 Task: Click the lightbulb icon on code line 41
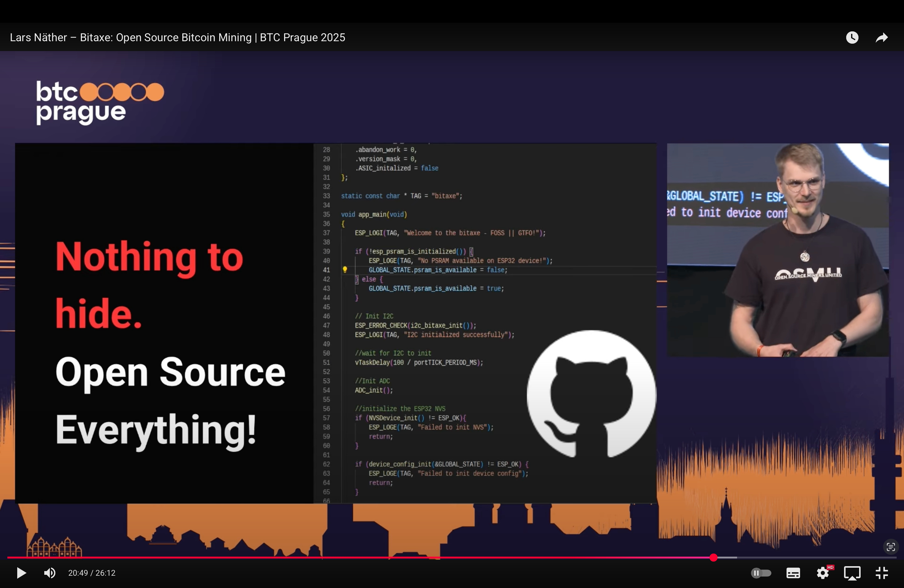point(345,270)
